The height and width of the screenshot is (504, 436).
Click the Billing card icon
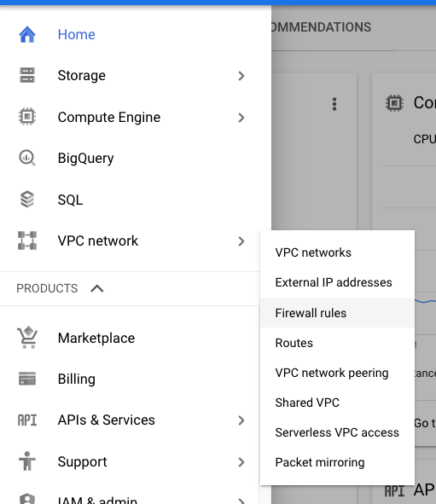[x=27, y=379]
